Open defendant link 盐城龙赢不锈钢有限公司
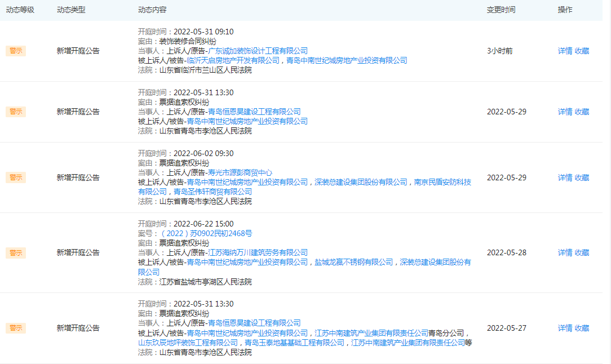Viewport: 611px width, 364px height. [354, 262]
